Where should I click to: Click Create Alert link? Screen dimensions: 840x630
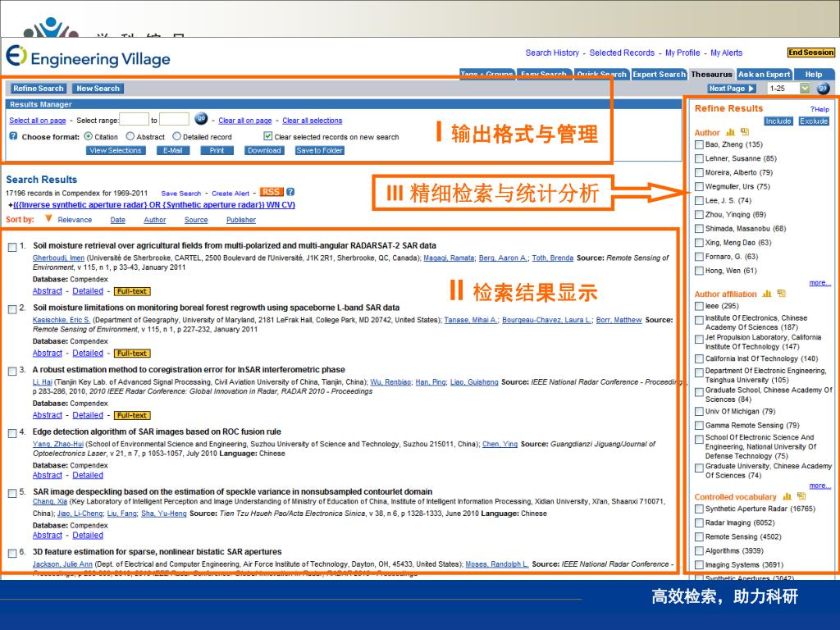(231, 194)
